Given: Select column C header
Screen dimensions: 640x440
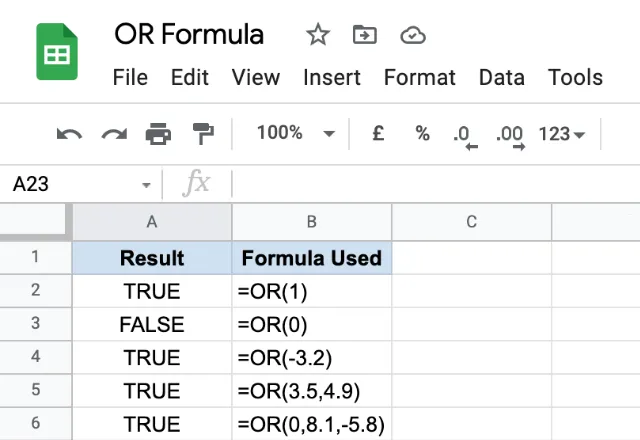Looking at the screenshot, I should click(471, 222).
